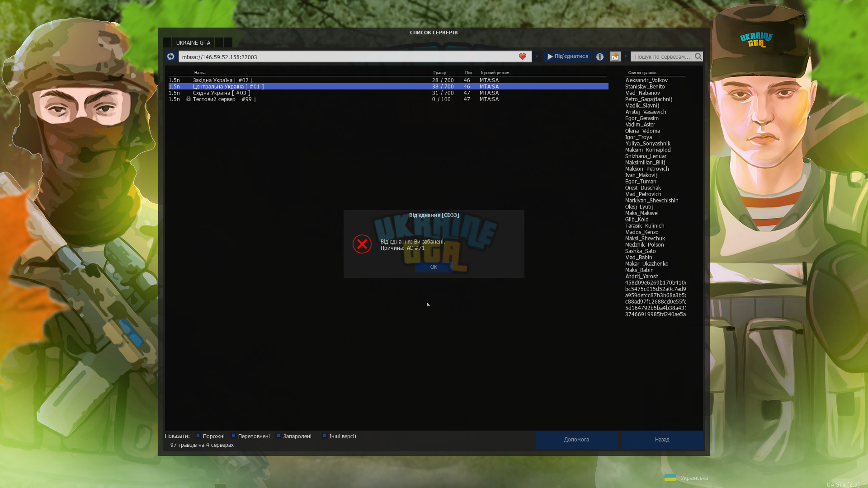This screenshot has height=488, width=868.
Task: Click player Makson_Petrovich in the list
Action: [647, 169]
